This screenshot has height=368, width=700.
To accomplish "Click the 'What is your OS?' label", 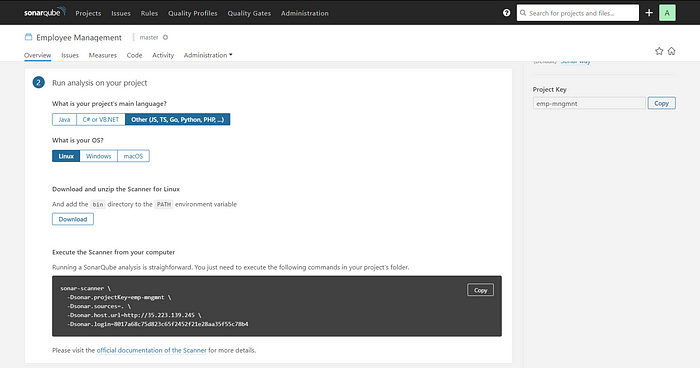I will coord(78,140).
